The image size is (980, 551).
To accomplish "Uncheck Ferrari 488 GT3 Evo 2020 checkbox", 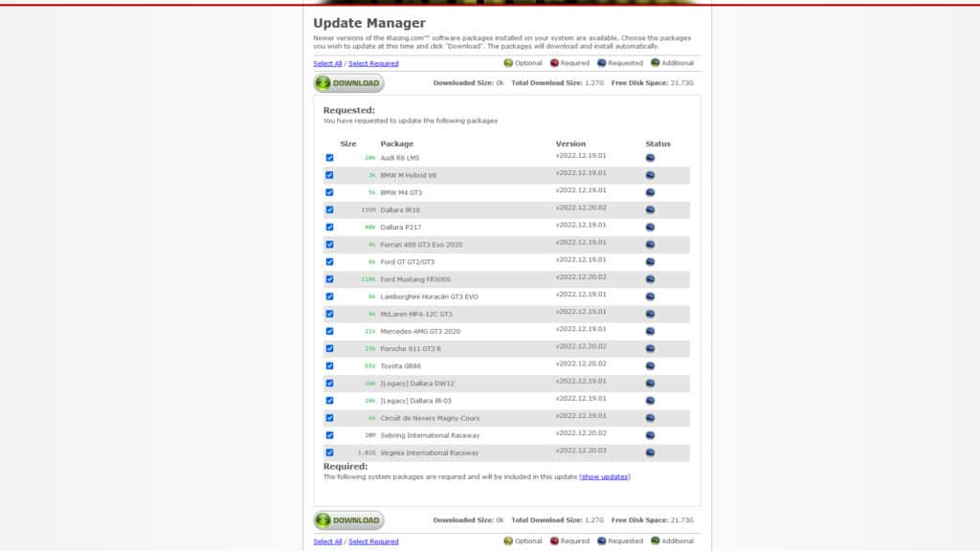I will point(329,245).
